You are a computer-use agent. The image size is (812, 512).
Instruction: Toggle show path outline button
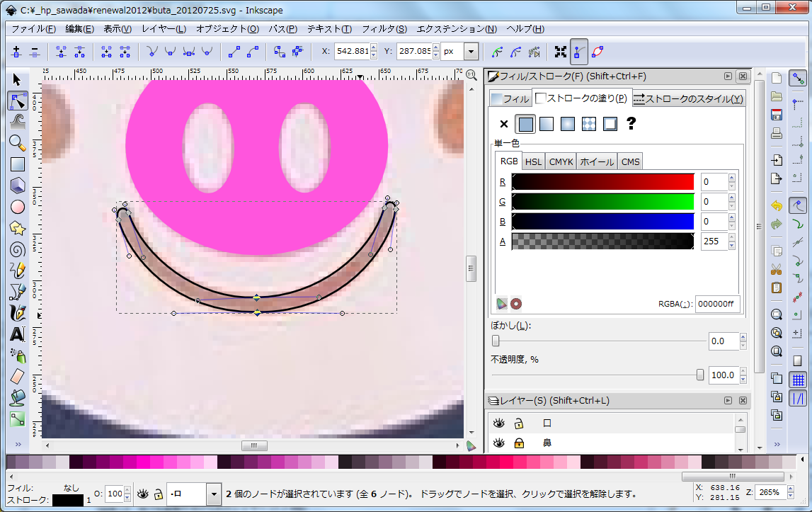coord(597,51)
